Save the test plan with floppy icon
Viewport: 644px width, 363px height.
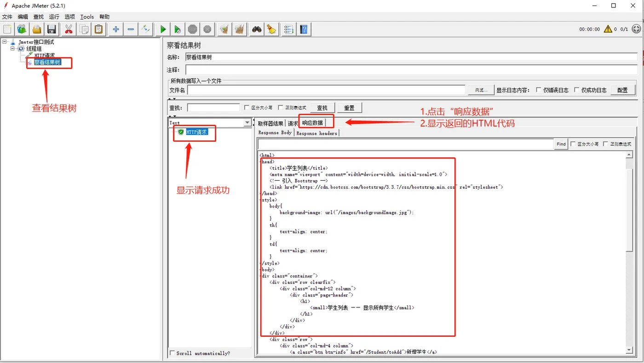point(52,29)
